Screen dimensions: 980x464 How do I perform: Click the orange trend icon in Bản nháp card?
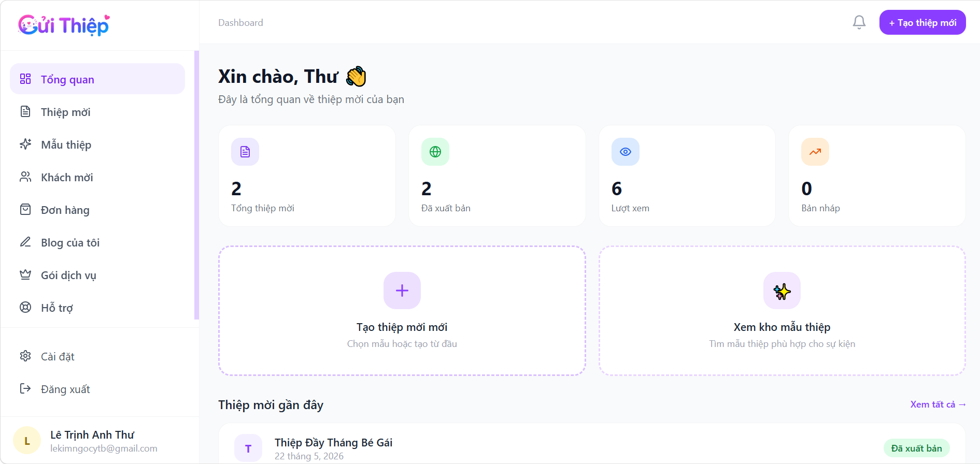point(815,152)
